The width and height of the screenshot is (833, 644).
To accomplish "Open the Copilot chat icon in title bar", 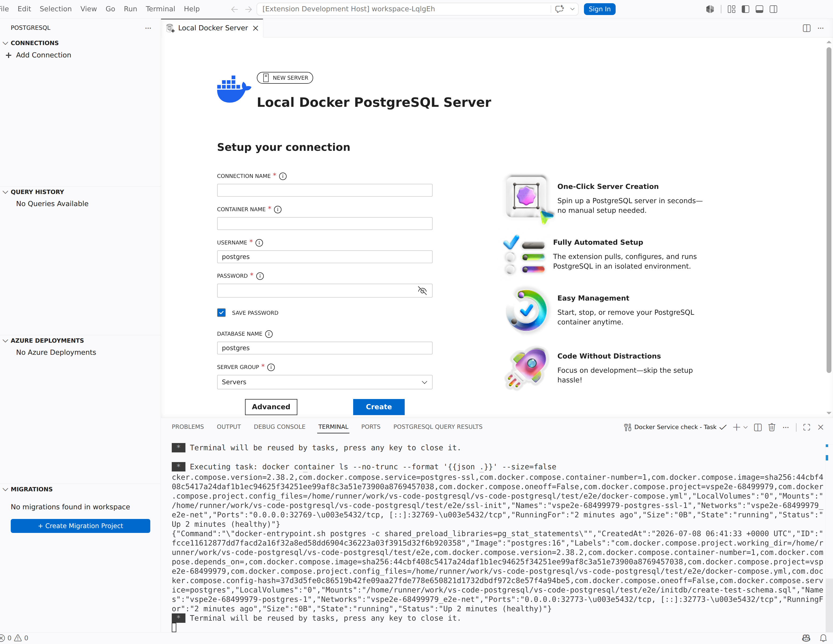I will coord(560,9).
